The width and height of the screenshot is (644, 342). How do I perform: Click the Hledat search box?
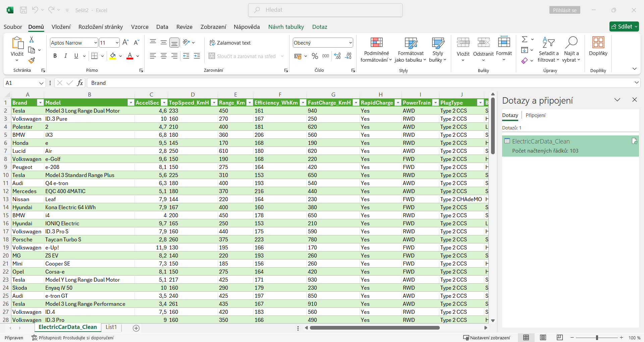pos(325,10)
